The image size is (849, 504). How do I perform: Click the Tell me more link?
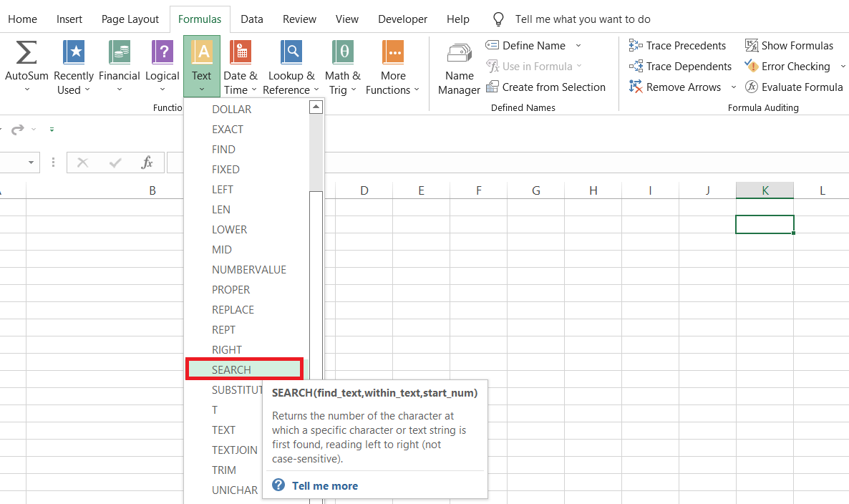pyautogui.click(x=324, y=485)
